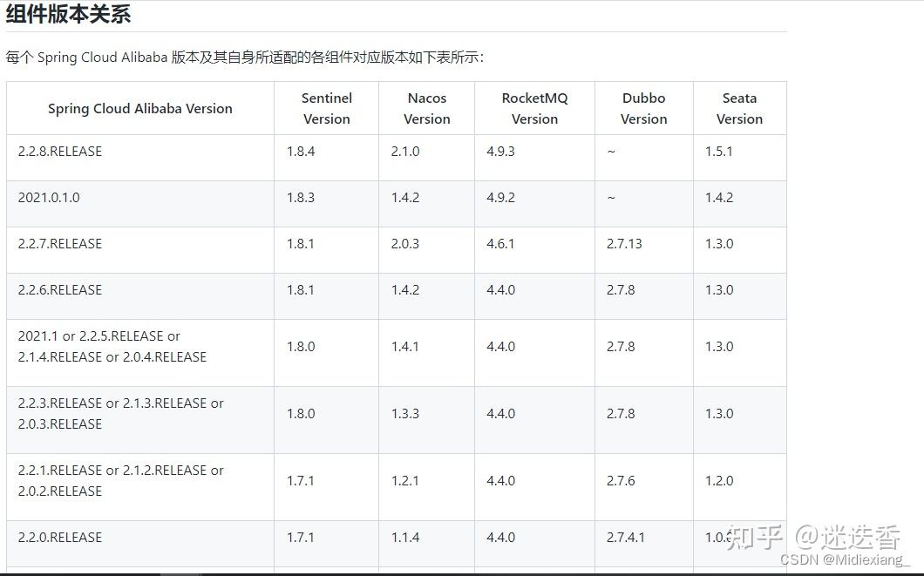The width and height of the screenshot is (924, 576).
Task: Click the CSDN @Midiexiang_ watermark
Action: pyautogui.click(x=845, y=559)
